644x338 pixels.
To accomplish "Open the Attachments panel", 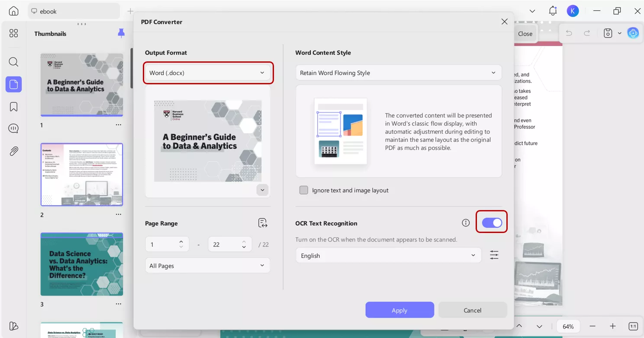I will [13, 151].
